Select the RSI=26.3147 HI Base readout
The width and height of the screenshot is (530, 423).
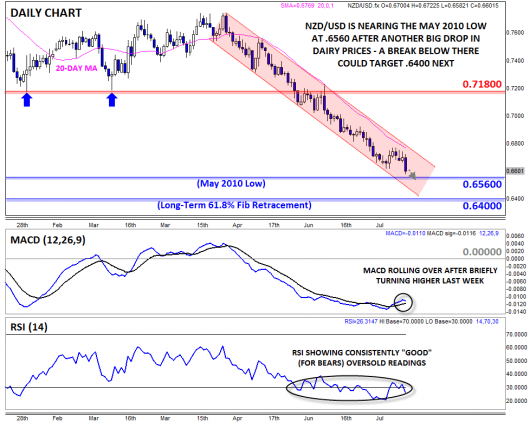click(x=421, y=322)
